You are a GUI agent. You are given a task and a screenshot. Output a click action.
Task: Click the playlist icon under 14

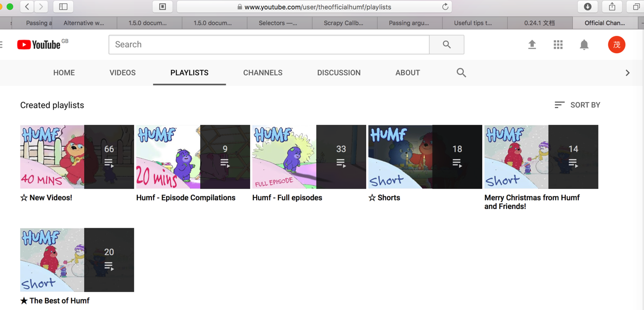pos(573,163)
